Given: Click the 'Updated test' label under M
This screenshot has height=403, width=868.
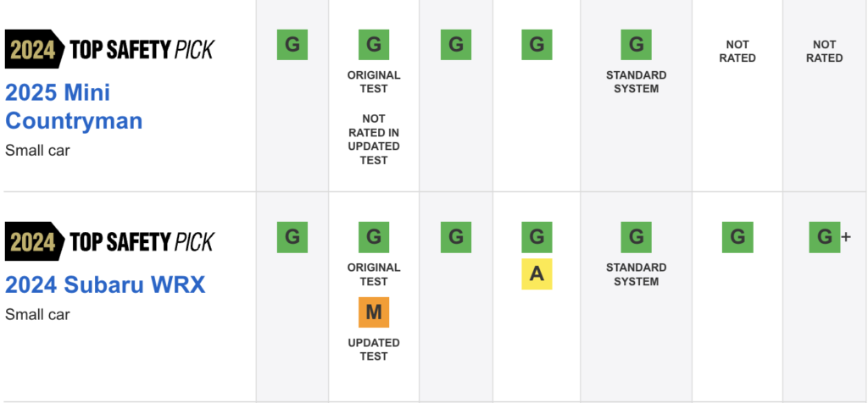Looking at the screenshot, I should pyautogui.click(x=374, y=350).
